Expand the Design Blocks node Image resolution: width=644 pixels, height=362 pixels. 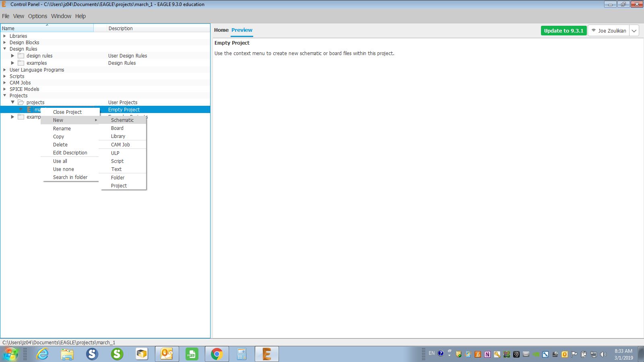pyautogui.click(x=5, y=43)
